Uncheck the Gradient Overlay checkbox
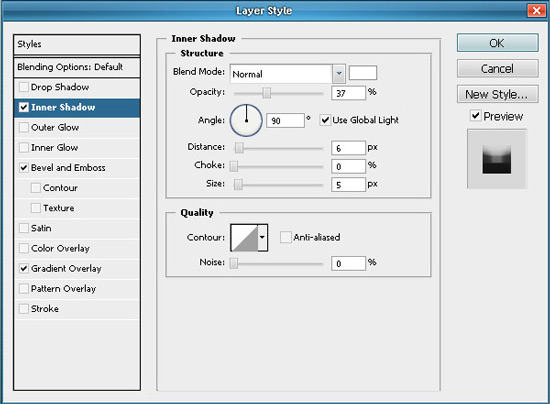 click(x=24, y=268)
